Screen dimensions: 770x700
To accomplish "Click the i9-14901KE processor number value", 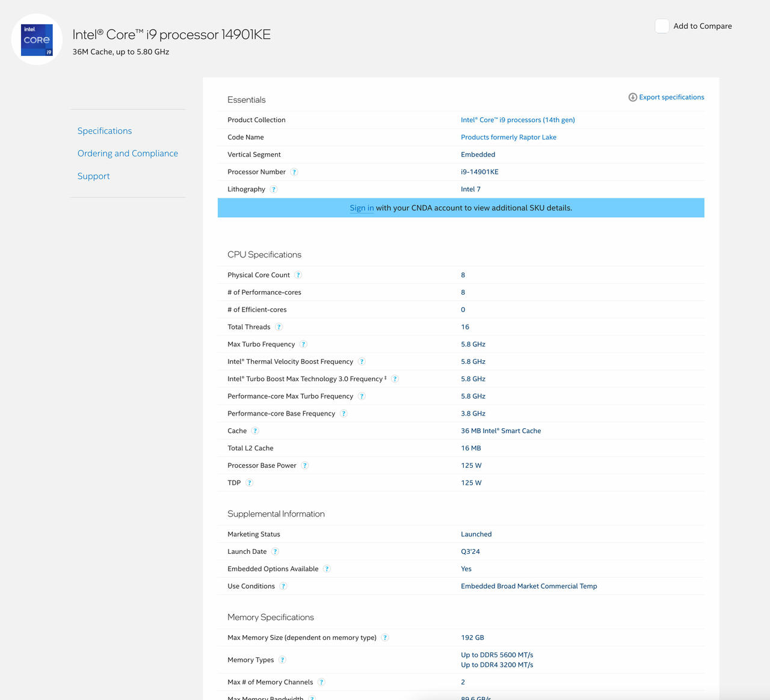I will tap(479, 172).
